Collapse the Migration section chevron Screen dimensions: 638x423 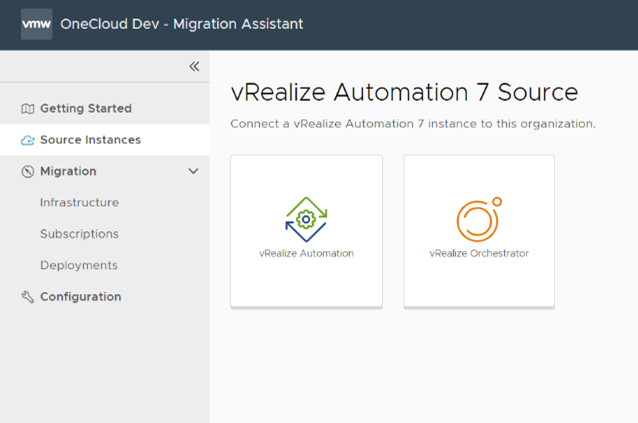click(194, 171)
